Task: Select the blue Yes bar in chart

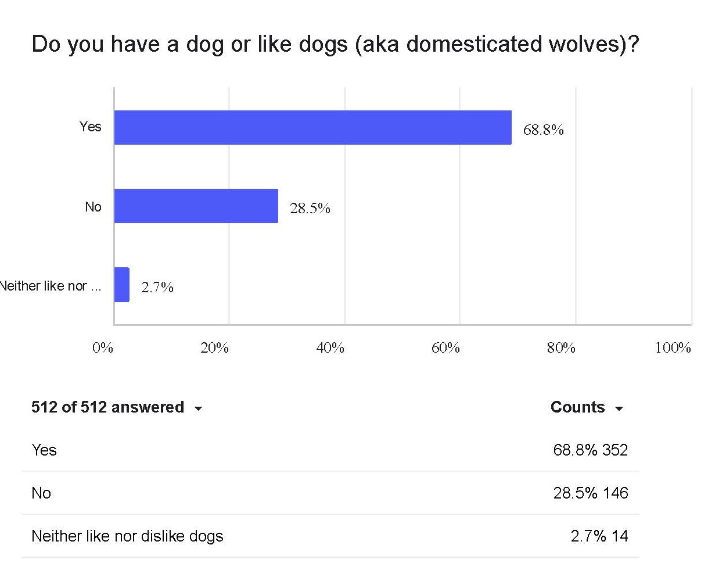Action: [312, 127]
